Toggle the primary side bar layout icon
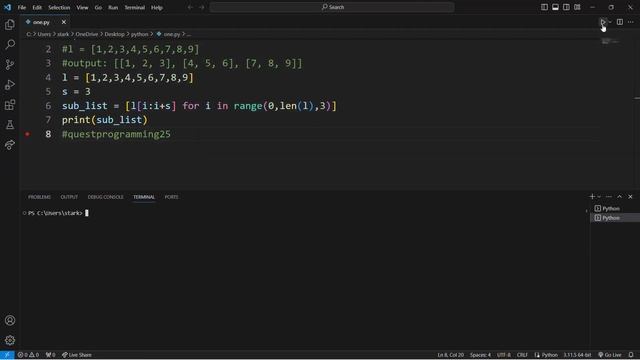The image size is (640, 360). tap(544, 7)
